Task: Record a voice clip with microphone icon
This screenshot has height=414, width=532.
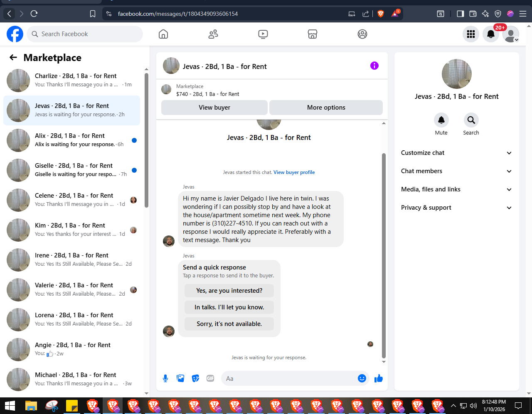Action: point(165,378)
